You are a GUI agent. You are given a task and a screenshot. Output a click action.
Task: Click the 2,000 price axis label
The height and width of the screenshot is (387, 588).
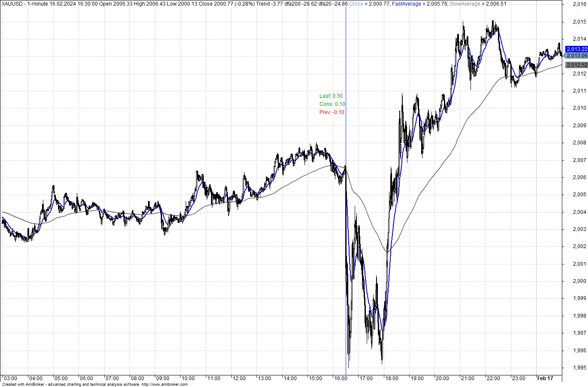pos(579,281)
